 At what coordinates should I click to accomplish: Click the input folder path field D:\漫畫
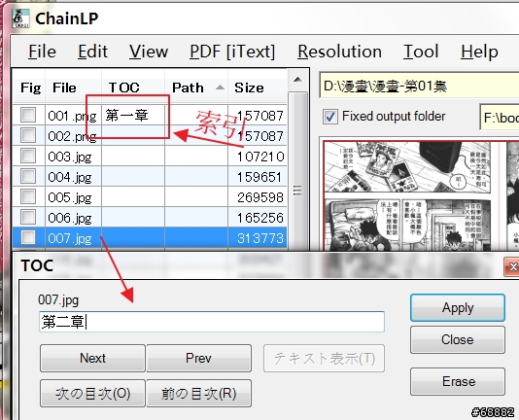click(x=419, y=87)
